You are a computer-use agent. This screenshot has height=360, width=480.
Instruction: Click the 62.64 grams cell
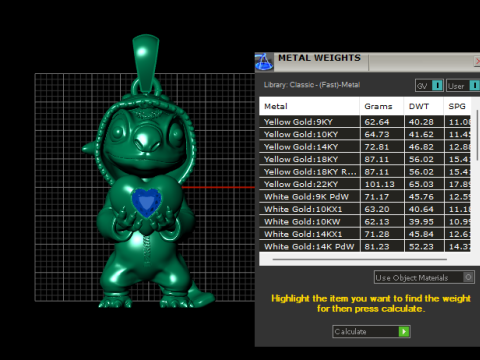click(x=382, y=122)
